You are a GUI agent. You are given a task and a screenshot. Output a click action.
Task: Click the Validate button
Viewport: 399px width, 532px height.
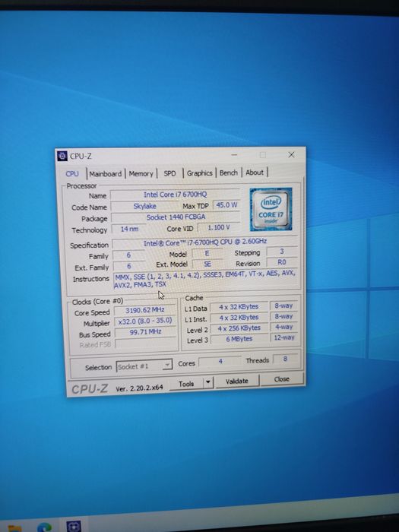pos(237,381)
